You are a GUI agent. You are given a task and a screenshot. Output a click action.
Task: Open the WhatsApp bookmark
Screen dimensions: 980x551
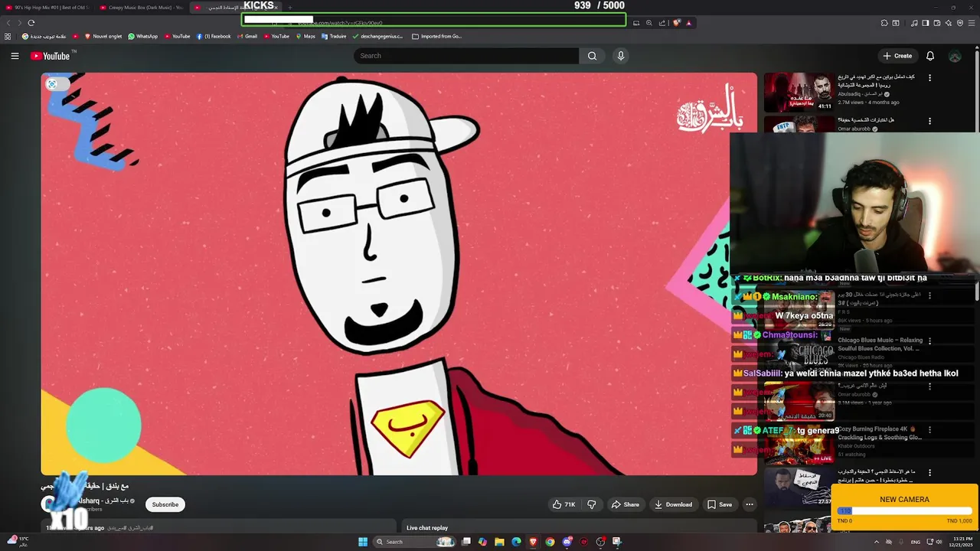(142, 36)
